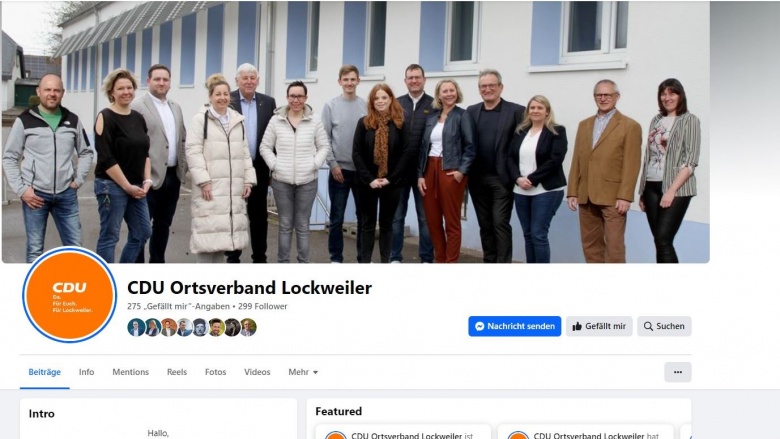Click the fourth follower avatar

click(x=184, y=328)
